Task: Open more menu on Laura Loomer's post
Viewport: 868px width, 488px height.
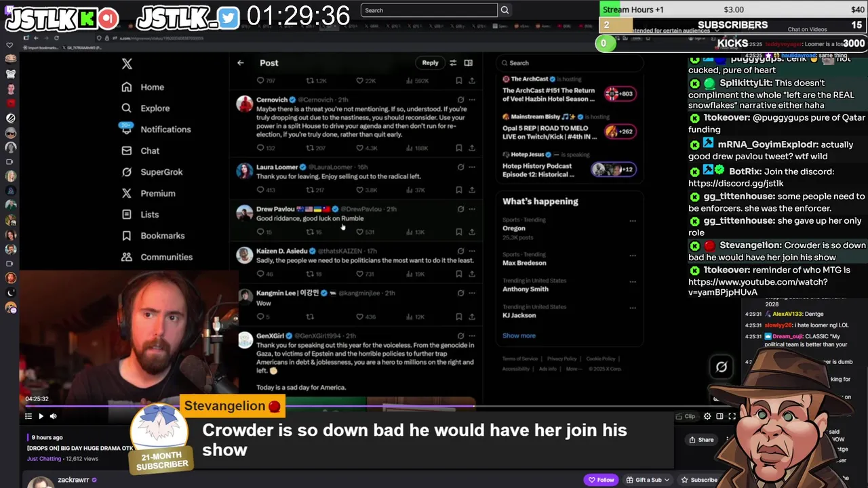Action: (472, 167)
